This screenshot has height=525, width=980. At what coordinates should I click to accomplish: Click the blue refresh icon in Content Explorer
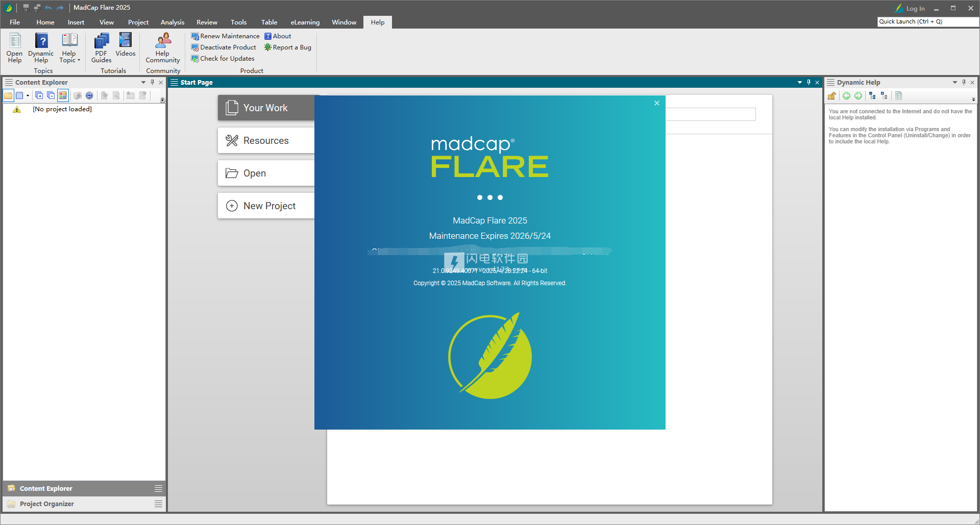tap(89, 95)
